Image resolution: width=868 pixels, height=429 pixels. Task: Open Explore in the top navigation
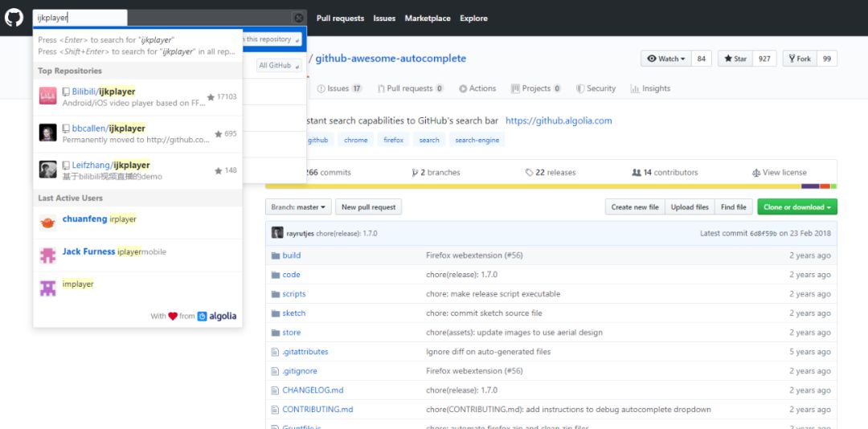pos(473,18)
